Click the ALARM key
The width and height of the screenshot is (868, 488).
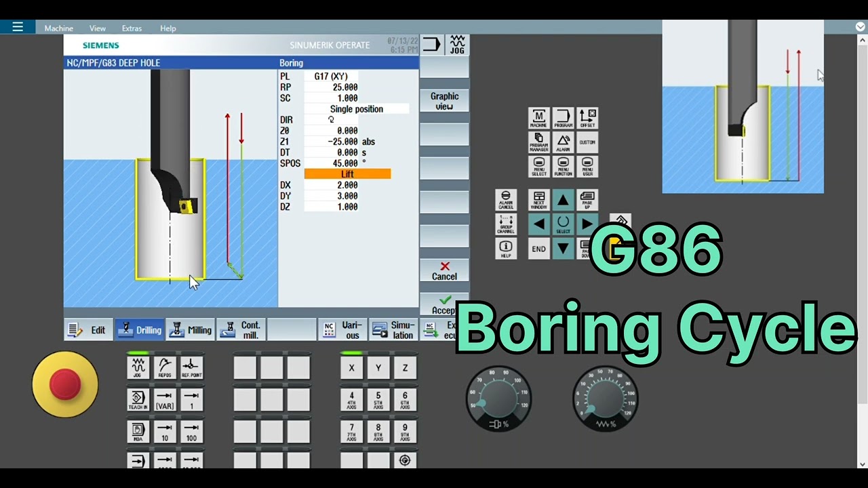pos(563,142)
